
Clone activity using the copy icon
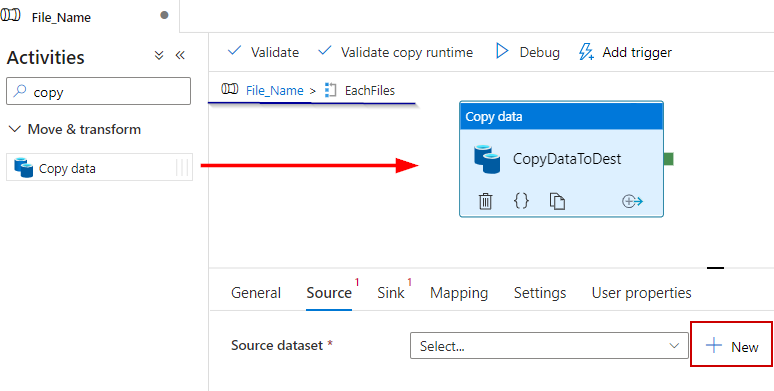tap(557, 201)
